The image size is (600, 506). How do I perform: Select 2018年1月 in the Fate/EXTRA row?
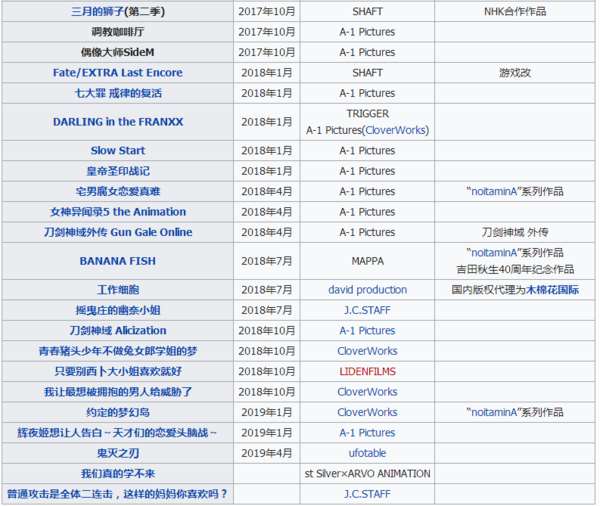267,73
